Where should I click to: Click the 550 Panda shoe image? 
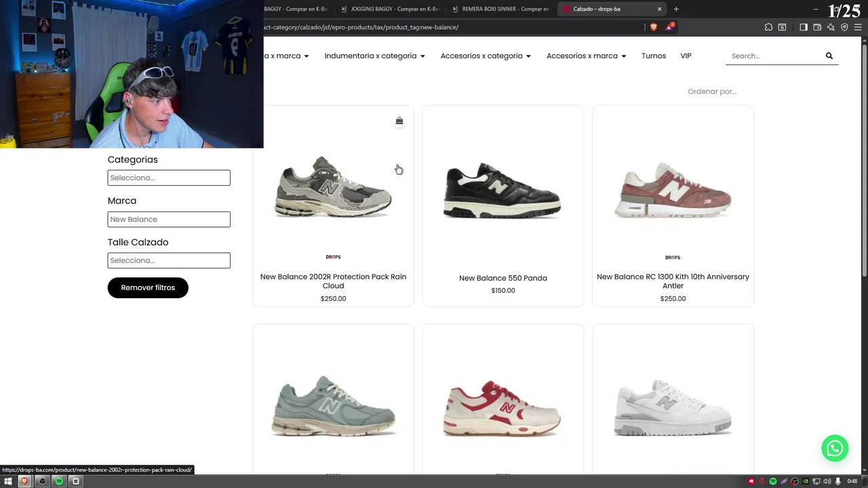(502, 190)
